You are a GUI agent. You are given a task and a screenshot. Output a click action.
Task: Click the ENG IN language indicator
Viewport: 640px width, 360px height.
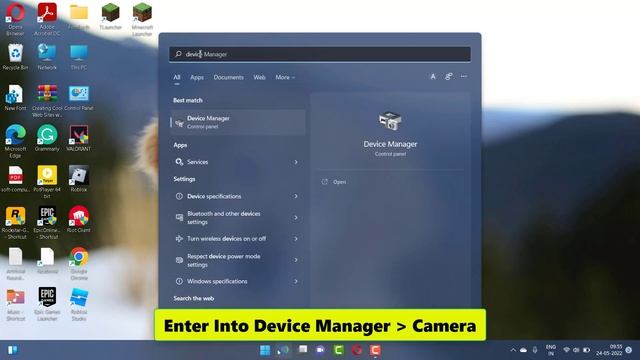click(551, 350)
